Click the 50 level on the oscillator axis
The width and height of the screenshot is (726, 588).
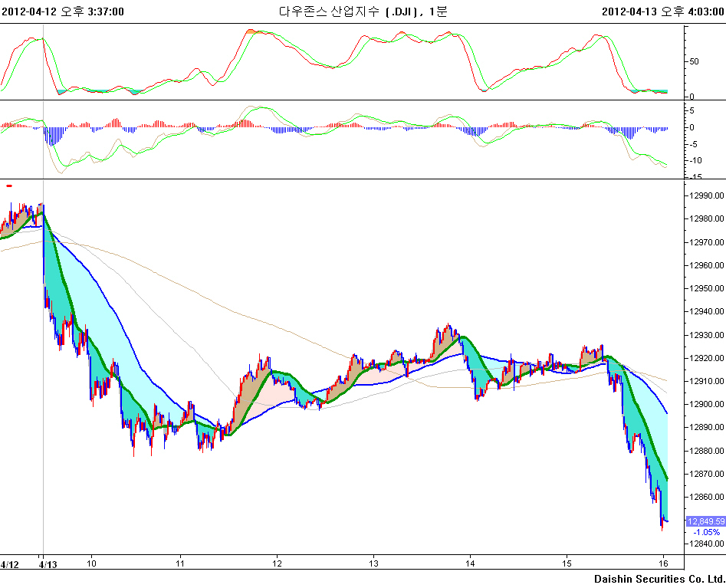[x=694, y=61]
